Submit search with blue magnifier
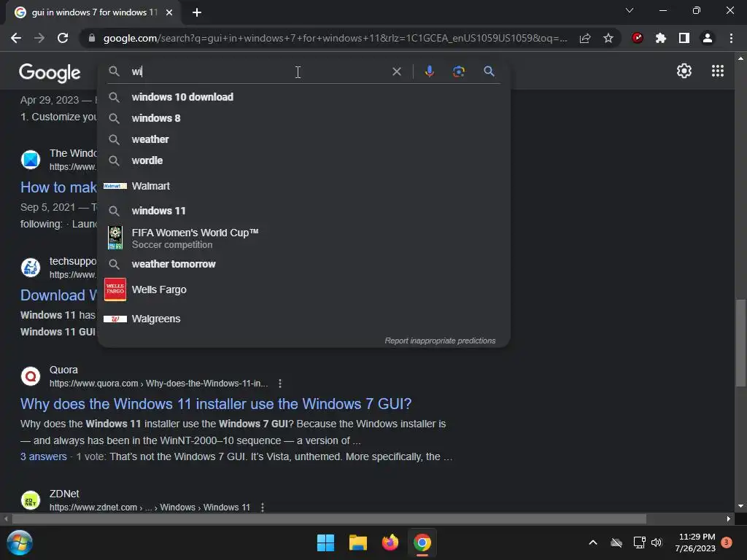 click(x=489, y=71)
